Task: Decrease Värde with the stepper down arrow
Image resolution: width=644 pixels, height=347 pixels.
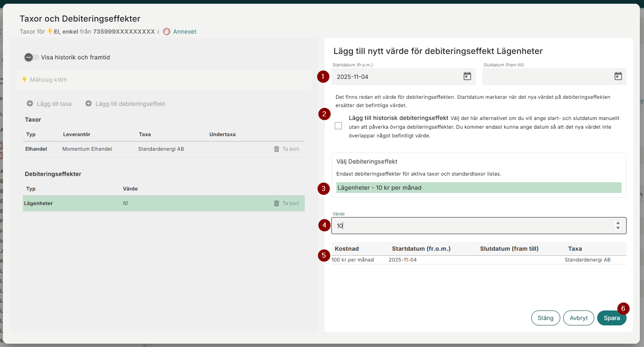Action: click(618, 228)
